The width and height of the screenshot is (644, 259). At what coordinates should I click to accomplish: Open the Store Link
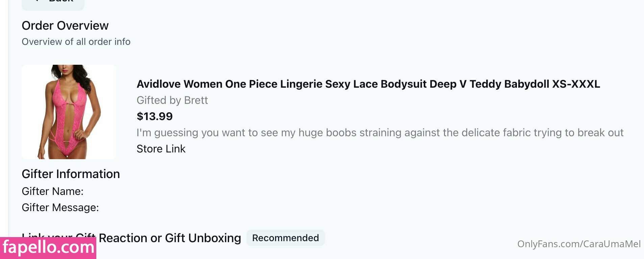(161, 149)
